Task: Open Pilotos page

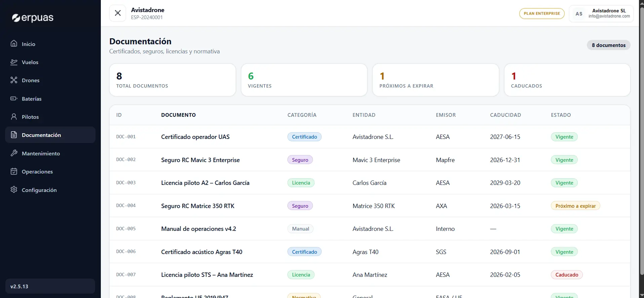Action: 50,117
